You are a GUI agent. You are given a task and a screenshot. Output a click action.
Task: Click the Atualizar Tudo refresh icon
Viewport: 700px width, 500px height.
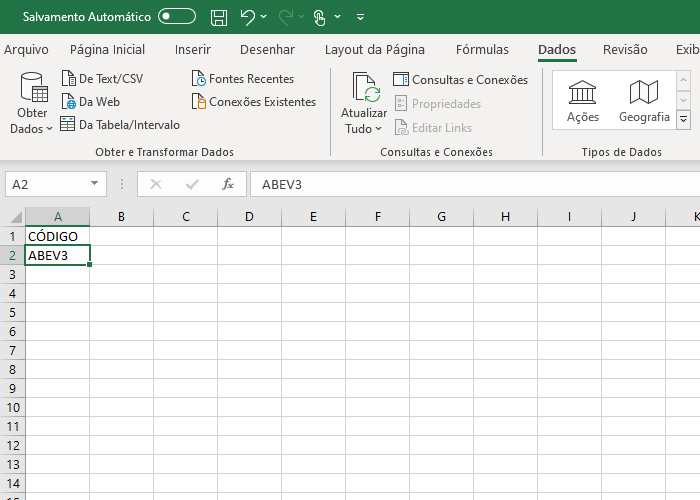click(x=366, y=88)
